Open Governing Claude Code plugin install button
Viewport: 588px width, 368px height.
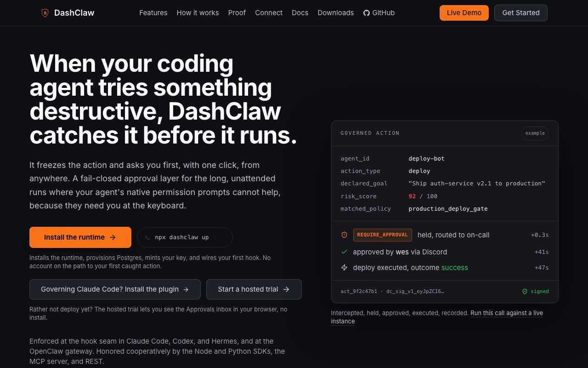[115, 289]
